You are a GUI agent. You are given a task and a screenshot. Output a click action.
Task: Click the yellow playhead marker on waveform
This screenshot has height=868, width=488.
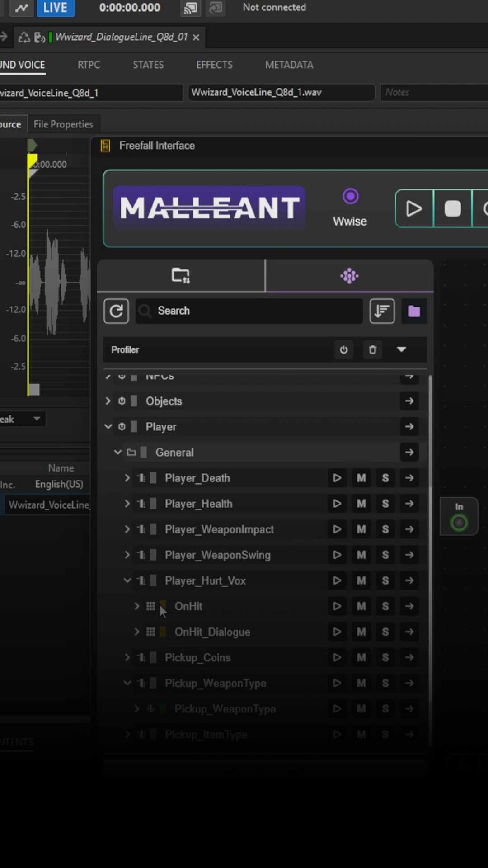[32, 161]
